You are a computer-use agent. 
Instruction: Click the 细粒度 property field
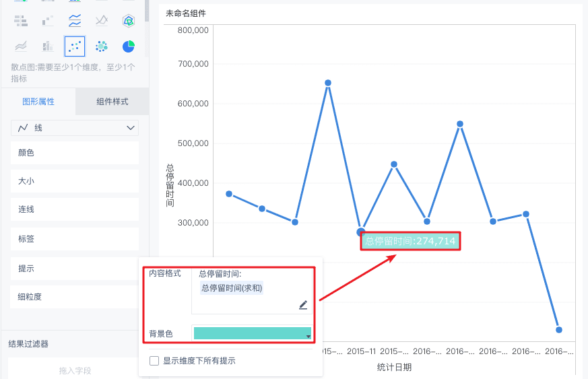click(x=75, y=297)
